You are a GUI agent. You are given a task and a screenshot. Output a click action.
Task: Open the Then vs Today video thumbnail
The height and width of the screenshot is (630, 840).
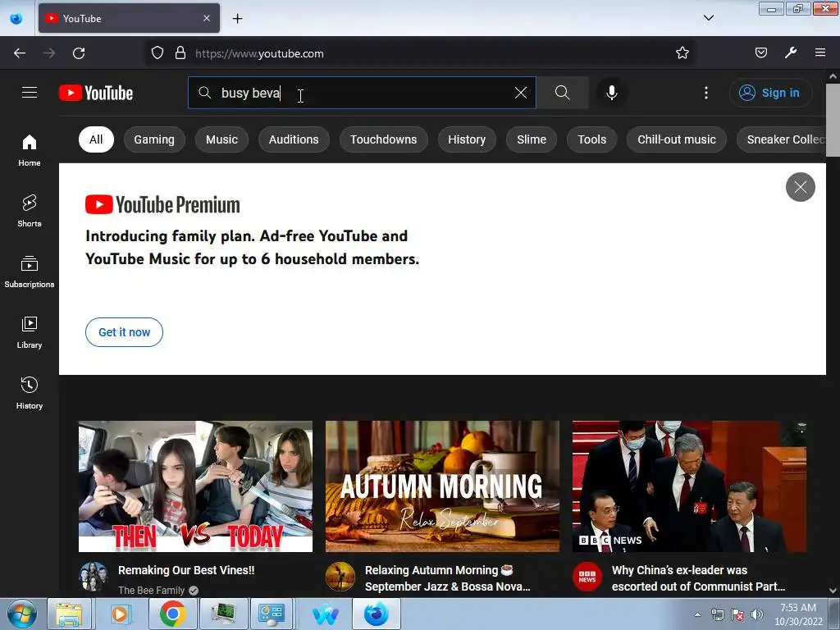pyautogui.click(x=195, y=486)
